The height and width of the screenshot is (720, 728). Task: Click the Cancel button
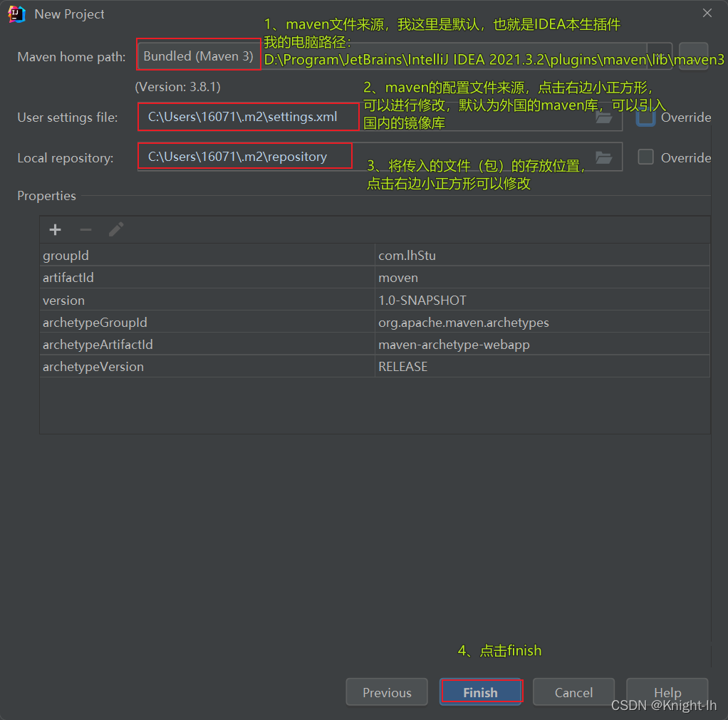coord(573,692)
